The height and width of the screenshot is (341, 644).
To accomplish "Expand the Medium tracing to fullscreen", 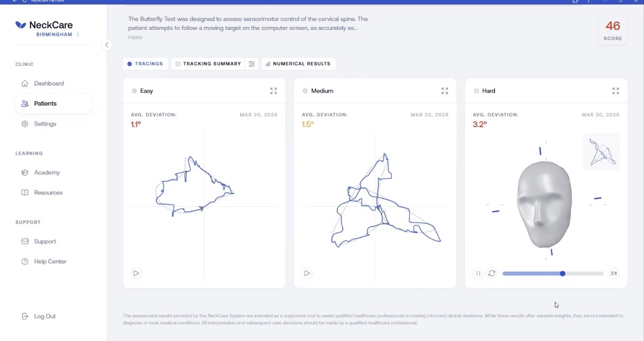I will click(444, 91).
